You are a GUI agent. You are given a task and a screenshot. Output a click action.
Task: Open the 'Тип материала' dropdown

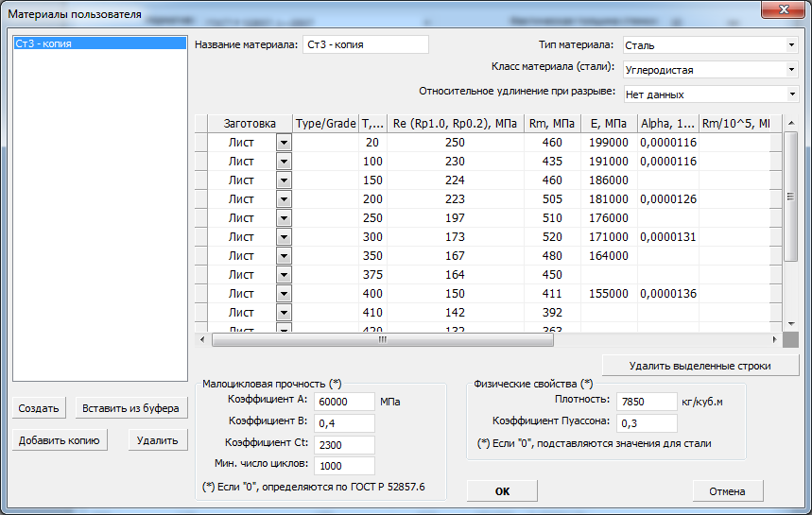791,45
